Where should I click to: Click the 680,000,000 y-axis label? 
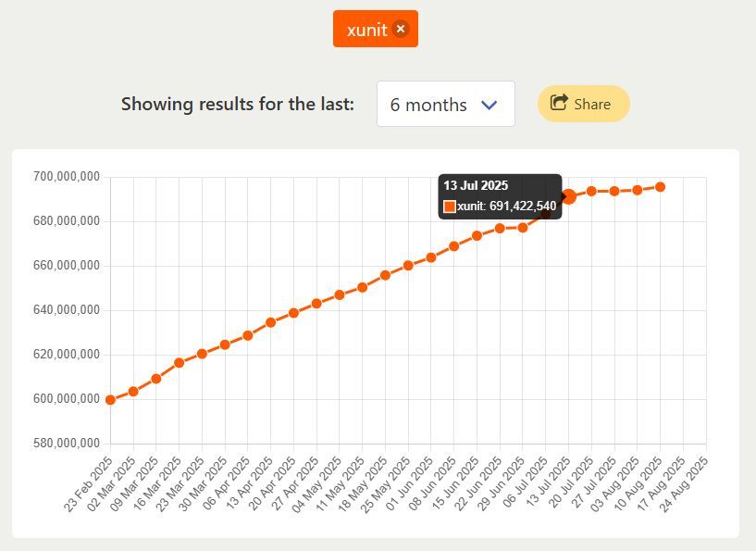click(67, 221)
